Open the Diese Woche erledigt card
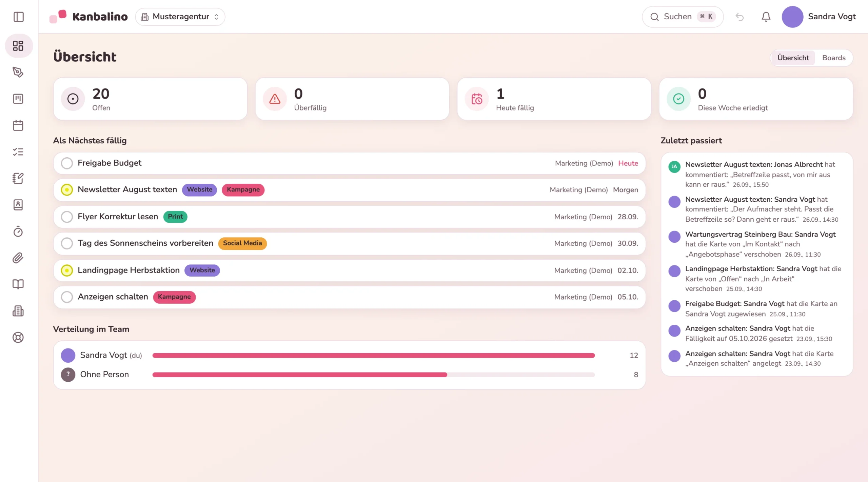This screenshot has width=868, height=482. coord(756,99)
